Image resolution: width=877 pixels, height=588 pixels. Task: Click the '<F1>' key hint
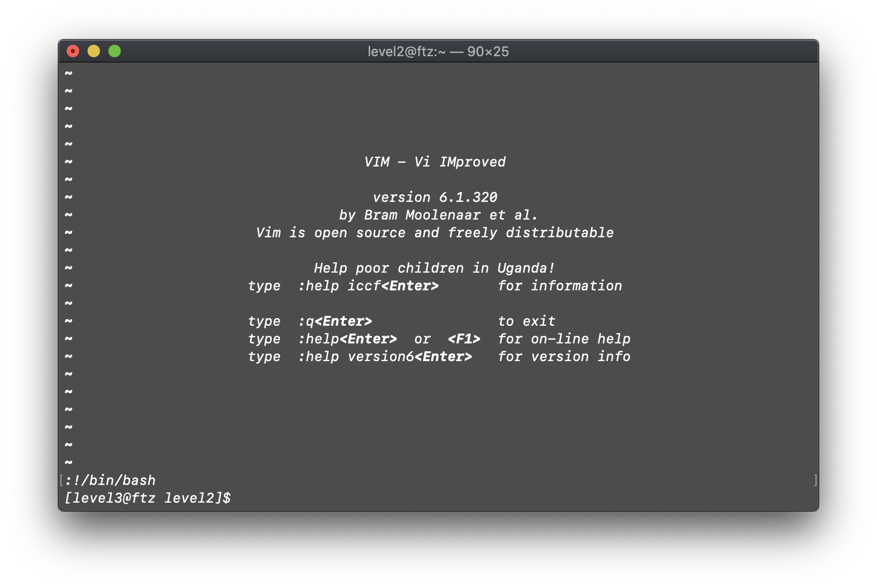click(x=464, y=339)
